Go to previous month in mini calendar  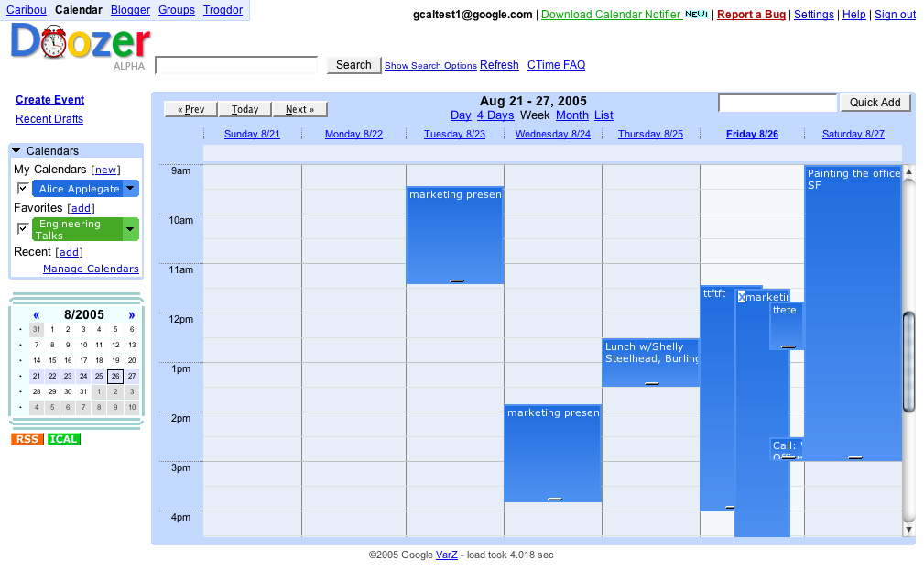37,315
